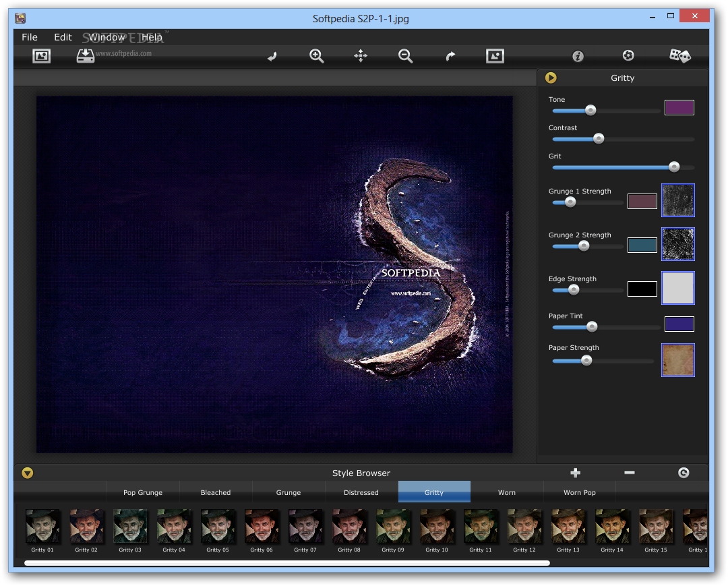Open the black Edge Strength color swatch

642,289
